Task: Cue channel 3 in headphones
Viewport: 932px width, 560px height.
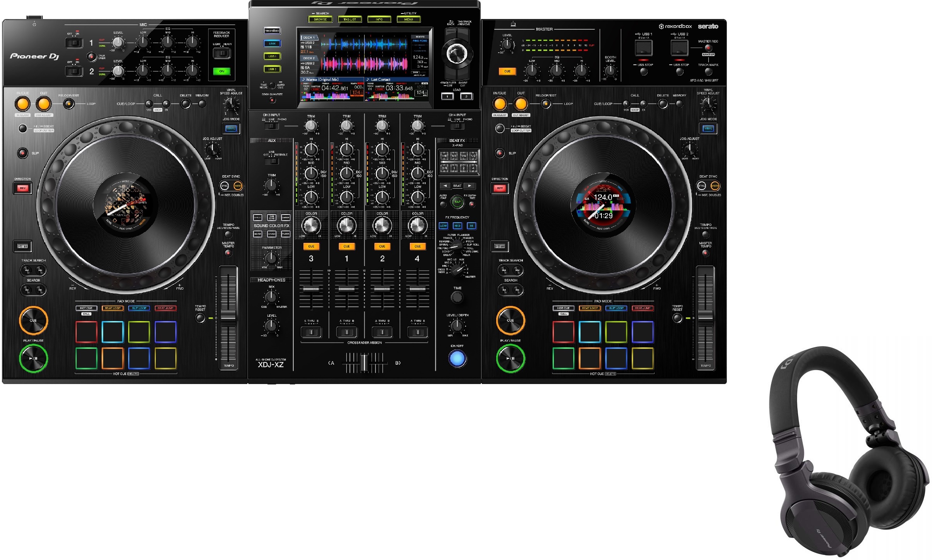Action: click(x=311, y=246)
